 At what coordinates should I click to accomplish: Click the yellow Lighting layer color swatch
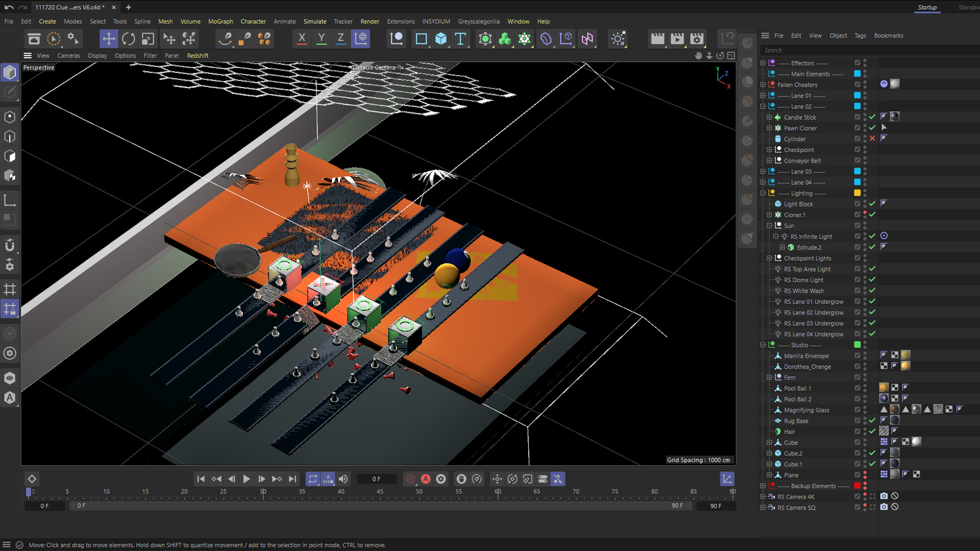pos(857,193)
